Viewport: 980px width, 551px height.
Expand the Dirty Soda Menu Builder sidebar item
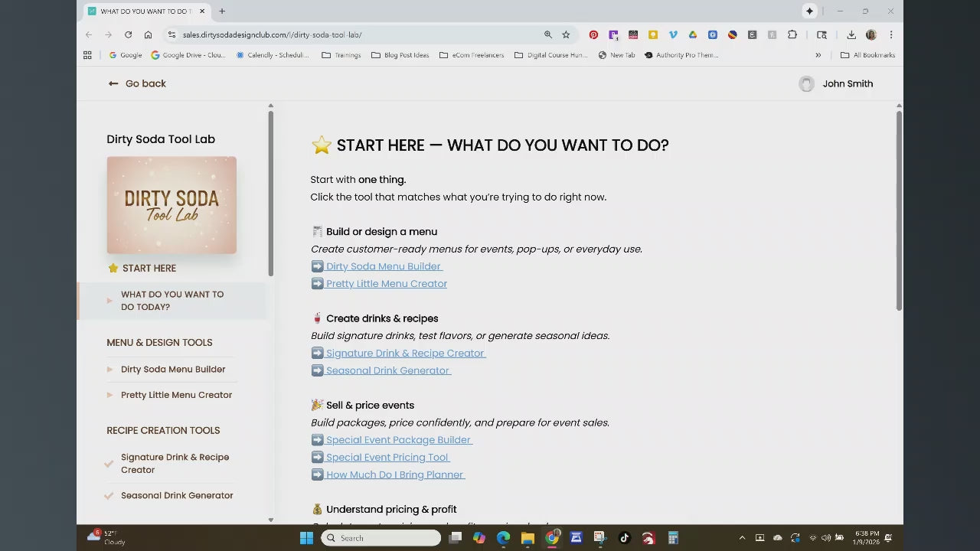point(109,369)
